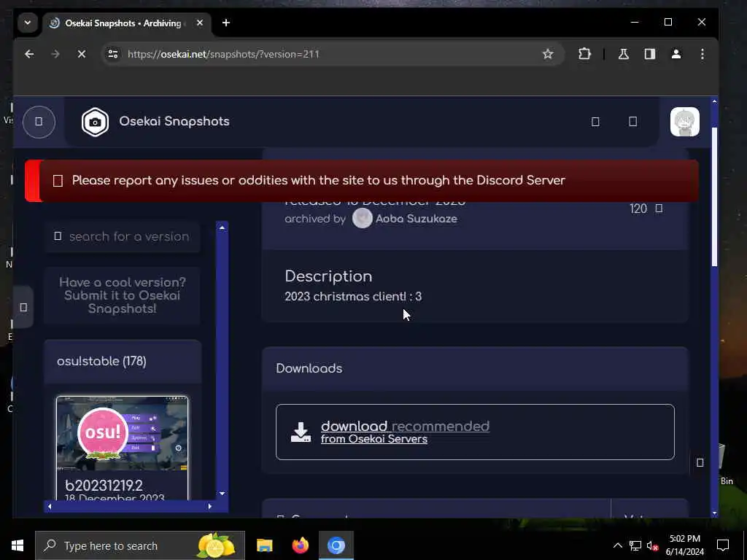
Task: Click the version list scroll left arrow
Action: (50, 507)
